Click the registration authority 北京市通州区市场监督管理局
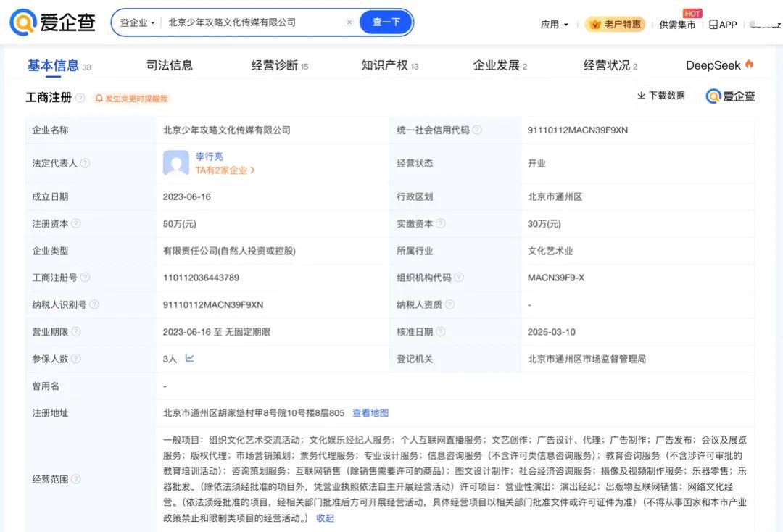This screenshot has height=532, width=783. coord(587,359)
